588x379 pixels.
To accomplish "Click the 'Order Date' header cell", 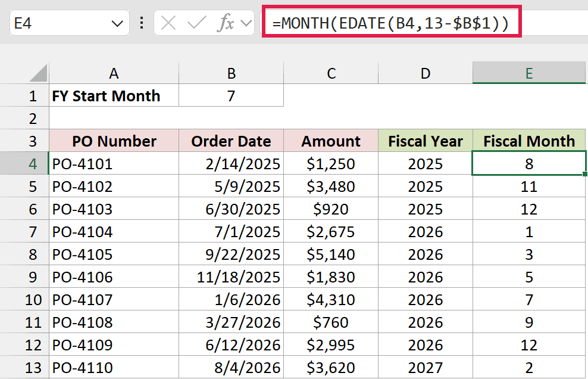I will point(232,141).
